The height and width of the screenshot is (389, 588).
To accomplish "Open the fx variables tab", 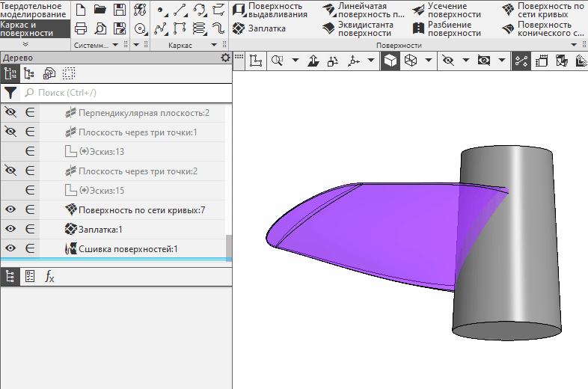I will pos(49,277).
